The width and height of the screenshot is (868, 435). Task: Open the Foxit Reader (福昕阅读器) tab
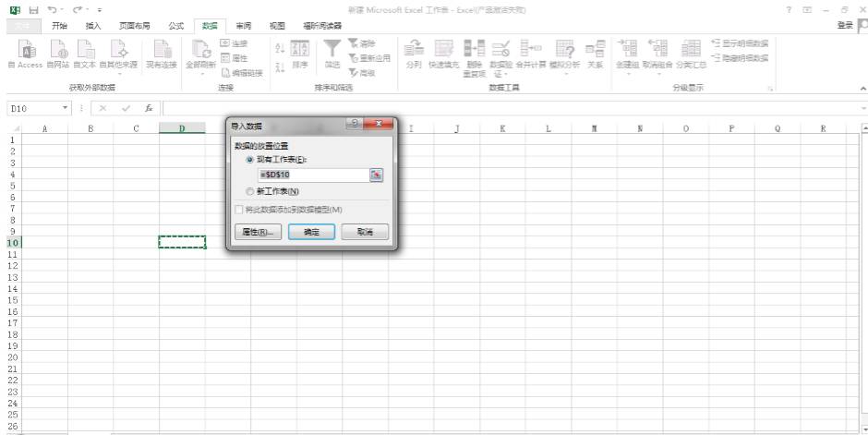(x=322, y=26)
